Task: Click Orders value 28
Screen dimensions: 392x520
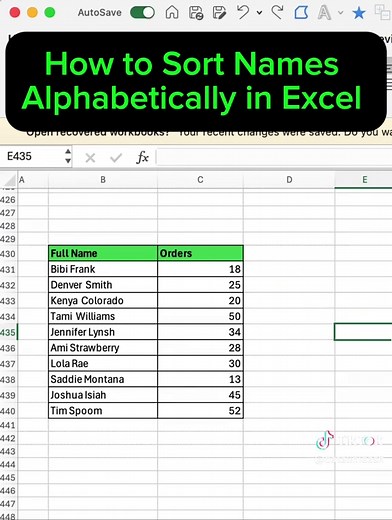Action: pyautogui.click(x=200, y=348)
